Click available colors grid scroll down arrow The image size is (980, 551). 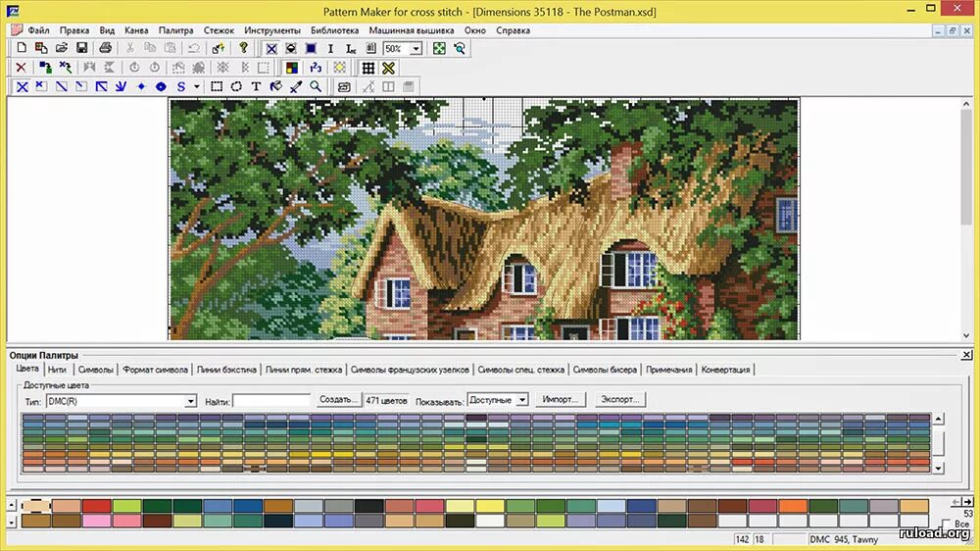click(938, 468)
